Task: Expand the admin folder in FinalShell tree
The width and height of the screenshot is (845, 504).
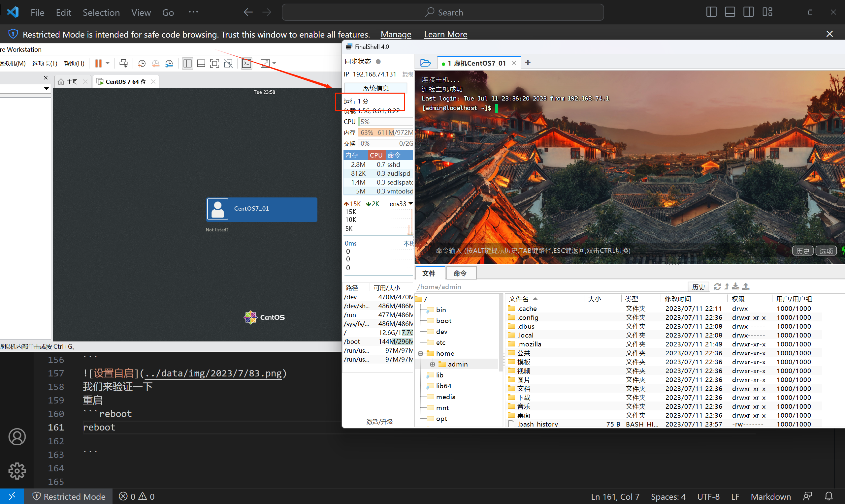Action: tap(432, 365)
